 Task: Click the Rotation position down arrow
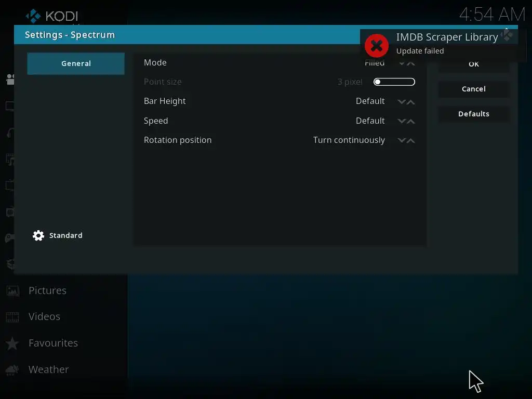click(402, 140)
